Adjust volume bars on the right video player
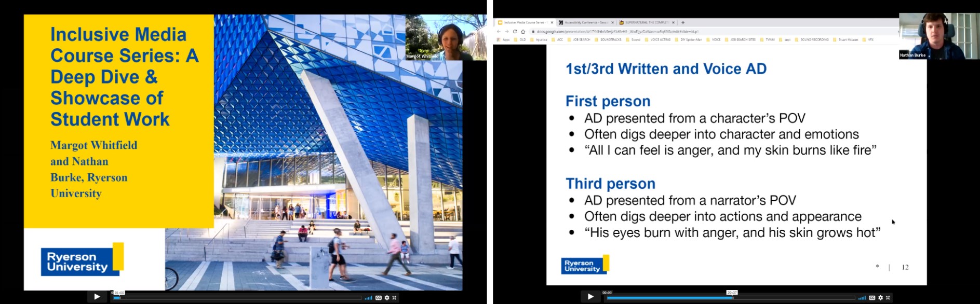 [x=862, y=298]
